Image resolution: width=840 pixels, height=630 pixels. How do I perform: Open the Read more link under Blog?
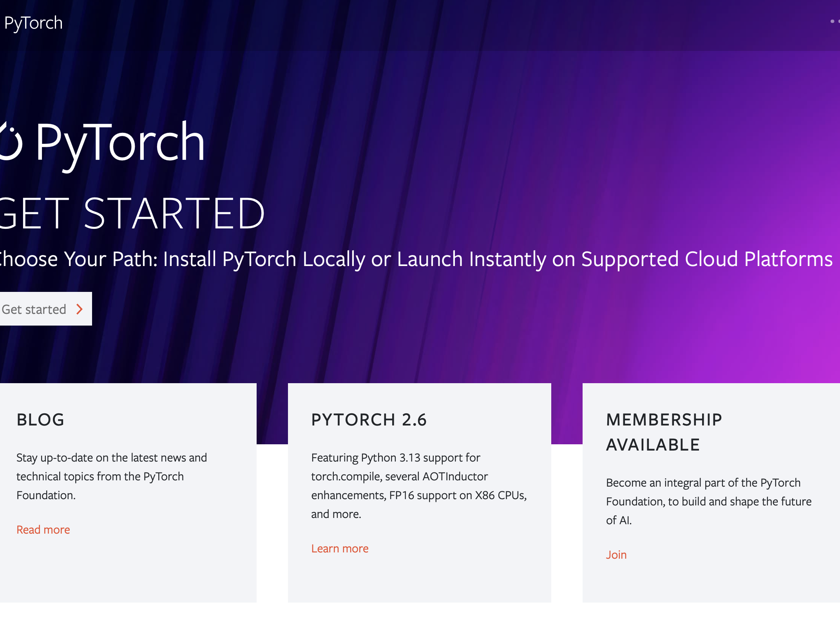coord(43,530)
